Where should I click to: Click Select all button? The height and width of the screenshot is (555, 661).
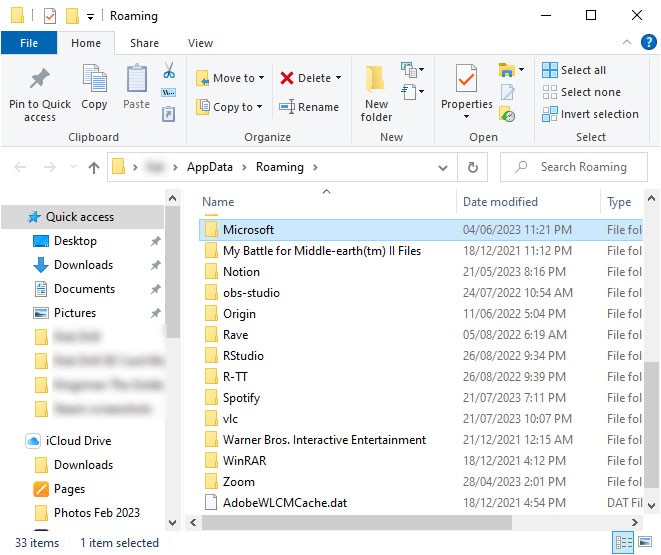(574, 70)
